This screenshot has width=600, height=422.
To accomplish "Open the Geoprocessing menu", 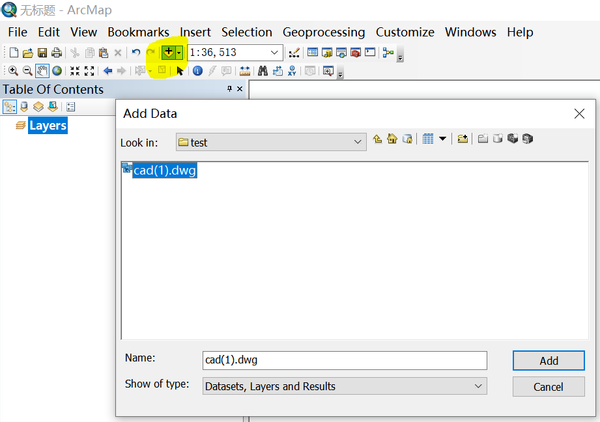I will click(x=324, y=32).
